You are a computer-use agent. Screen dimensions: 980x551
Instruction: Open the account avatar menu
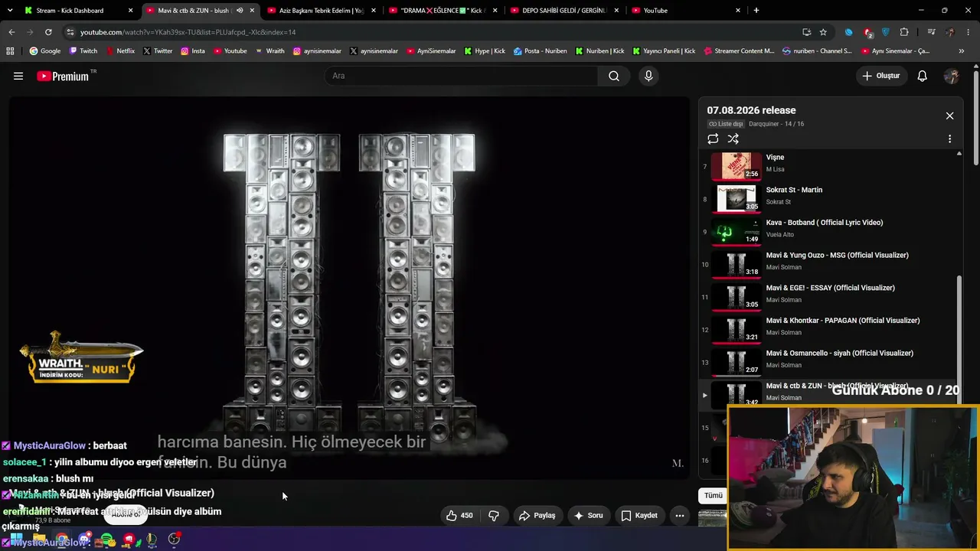click(x=952, y=76)
